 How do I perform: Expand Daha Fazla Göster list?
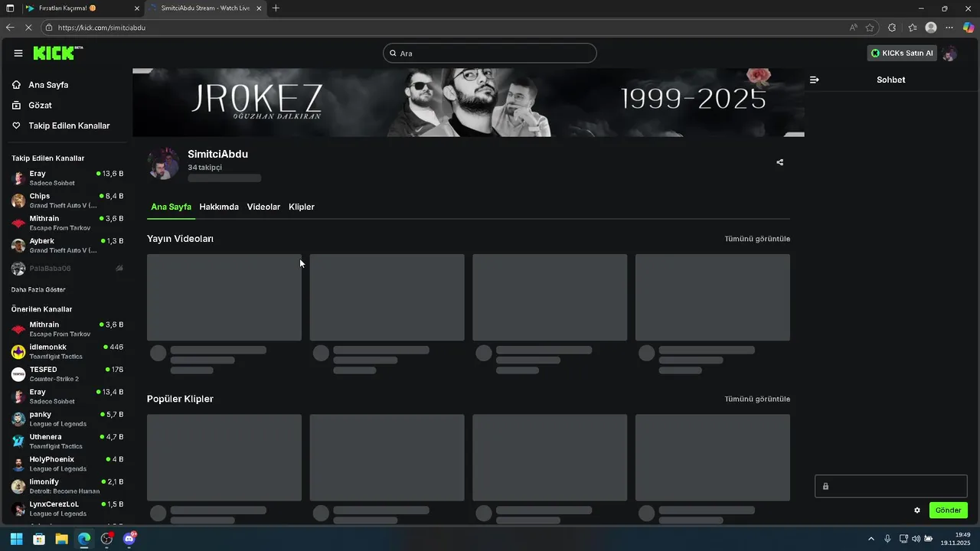[38, 290]
